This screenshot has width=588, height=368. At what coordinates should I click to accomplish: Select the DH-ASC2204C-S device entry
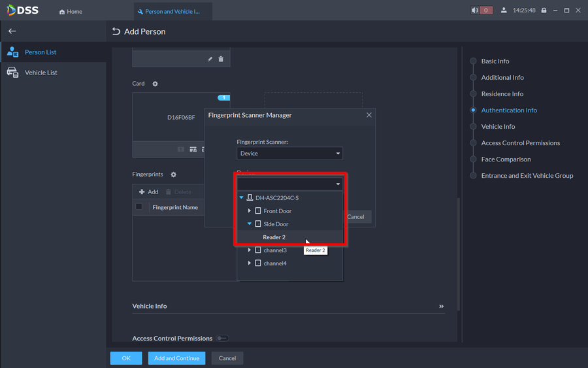click(x=277, y=197)
